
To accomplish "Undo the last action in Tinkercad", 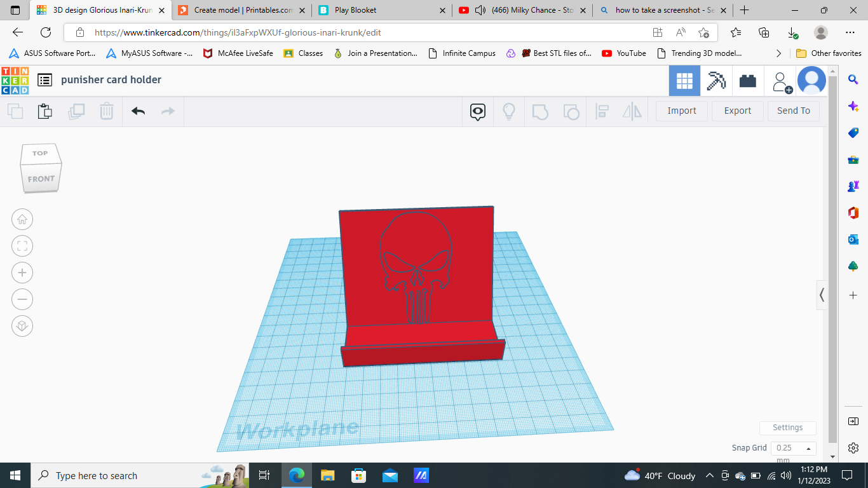I will coord(139,111).
